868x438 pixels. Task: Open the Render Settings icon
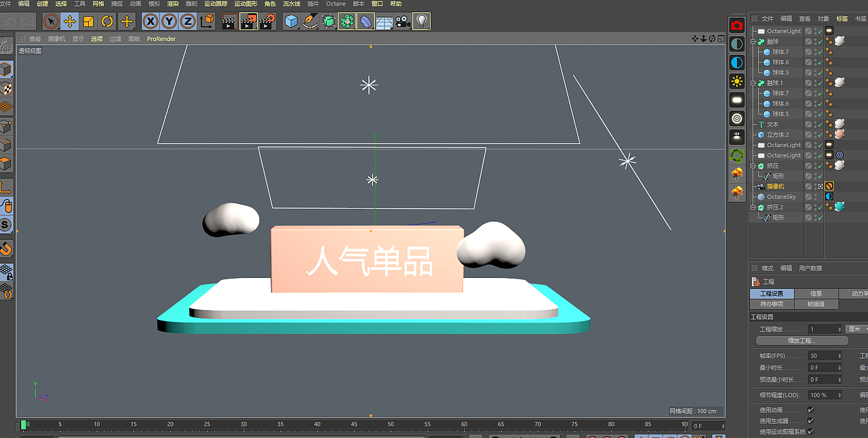[267, 21]
